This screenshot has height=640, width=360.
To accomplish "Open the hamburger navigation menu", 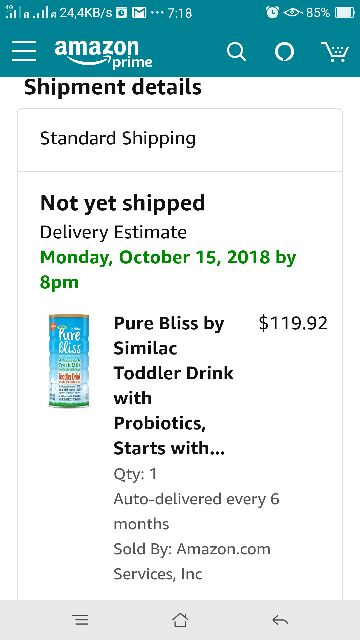I will pos(24,51).
